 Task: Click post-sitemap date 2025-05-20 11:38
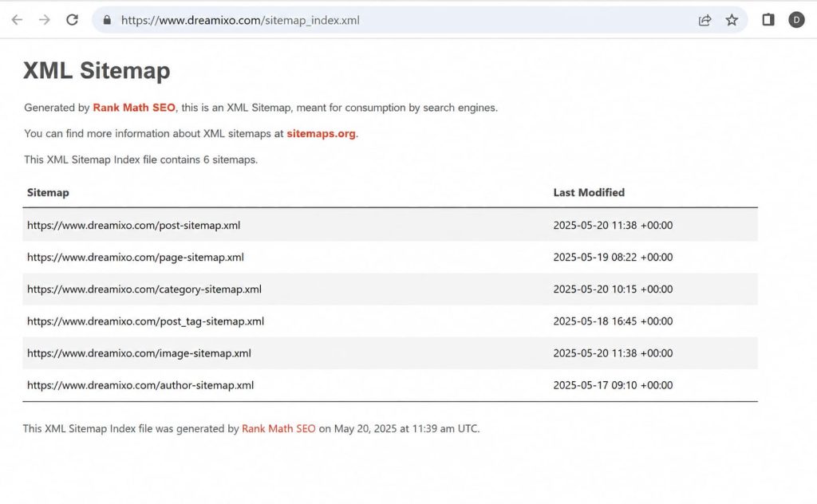(613, 225)
